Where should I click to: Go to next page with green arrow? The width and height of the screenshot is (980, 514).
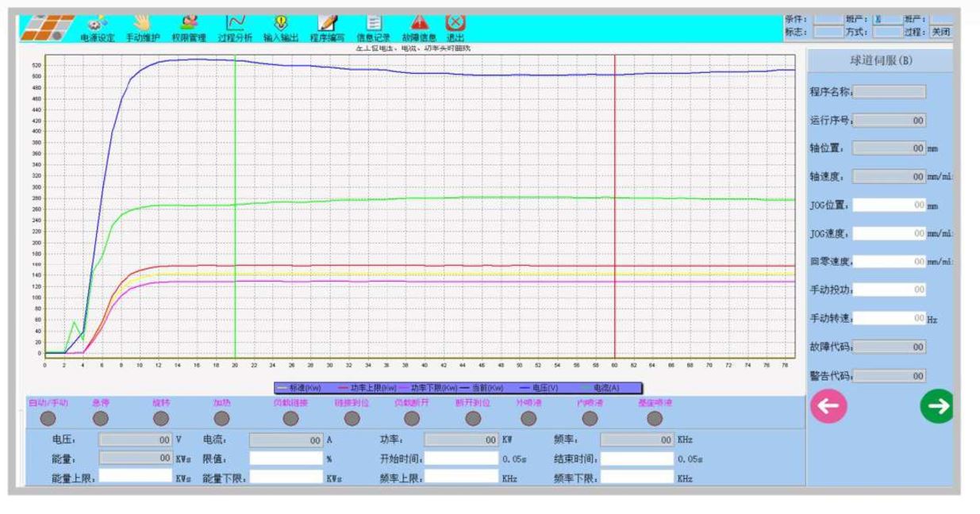pos(936,406)
